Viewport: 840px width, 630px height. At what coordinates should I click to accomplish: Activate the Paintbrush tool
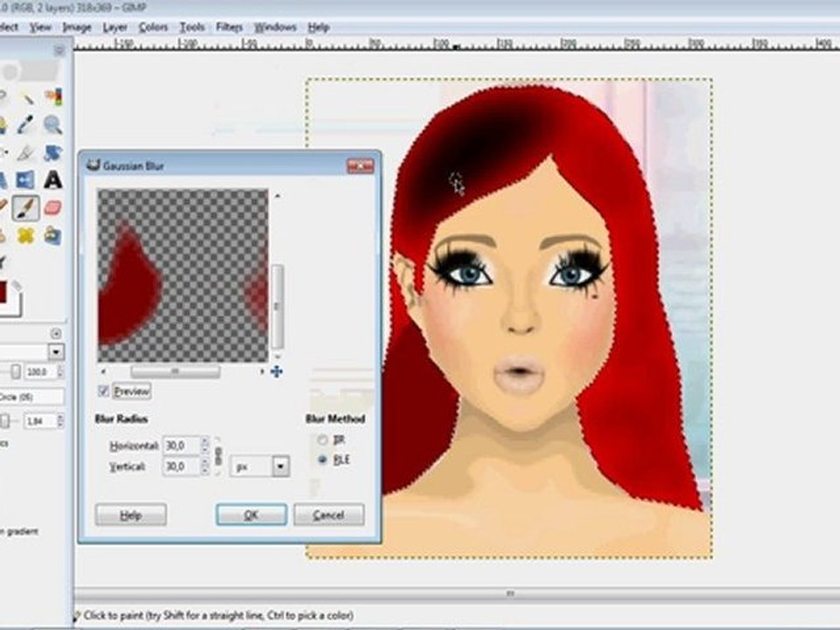point(25,208)
